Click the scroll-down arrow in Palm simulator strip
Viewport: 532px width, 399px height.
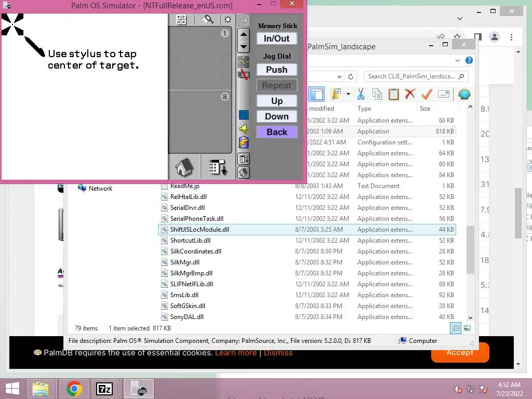coord(244,46)
